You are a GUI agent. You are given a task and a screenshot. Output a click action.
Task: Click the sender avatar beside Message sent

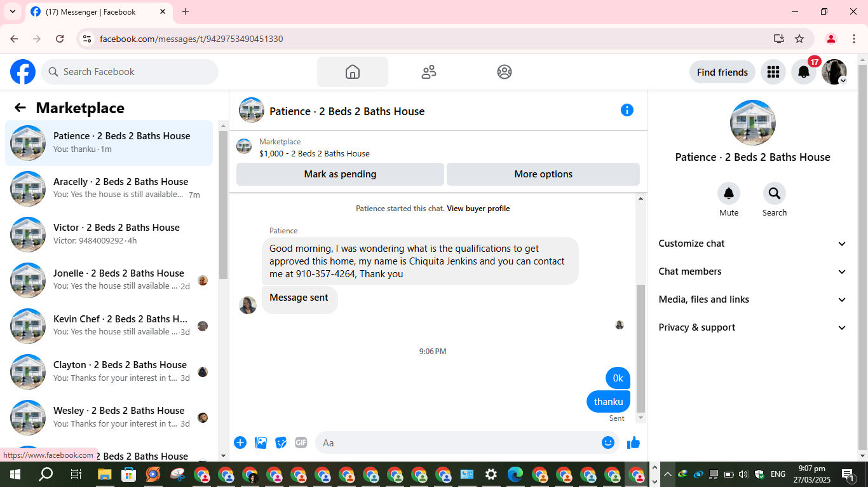[248, 305]
